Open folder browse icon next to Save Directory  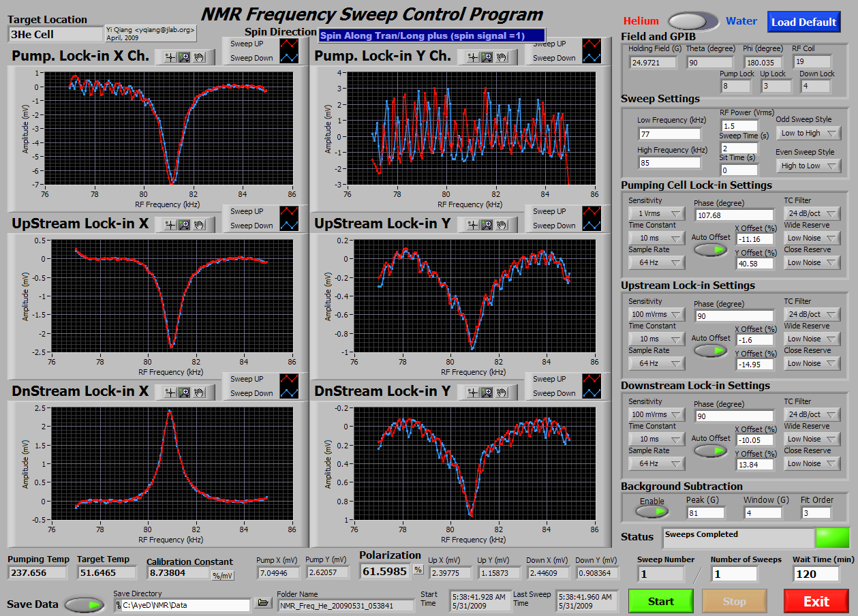(262, 603)
